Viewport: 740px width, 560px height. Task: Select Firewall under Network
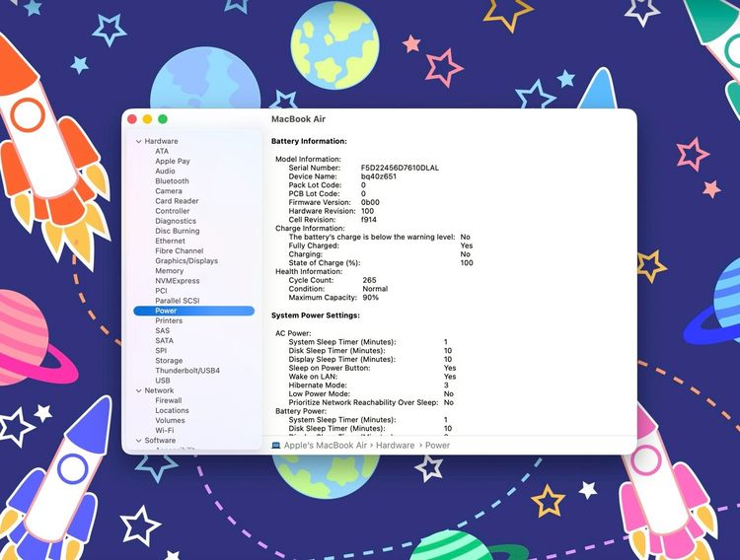click(x=169, y=400)
